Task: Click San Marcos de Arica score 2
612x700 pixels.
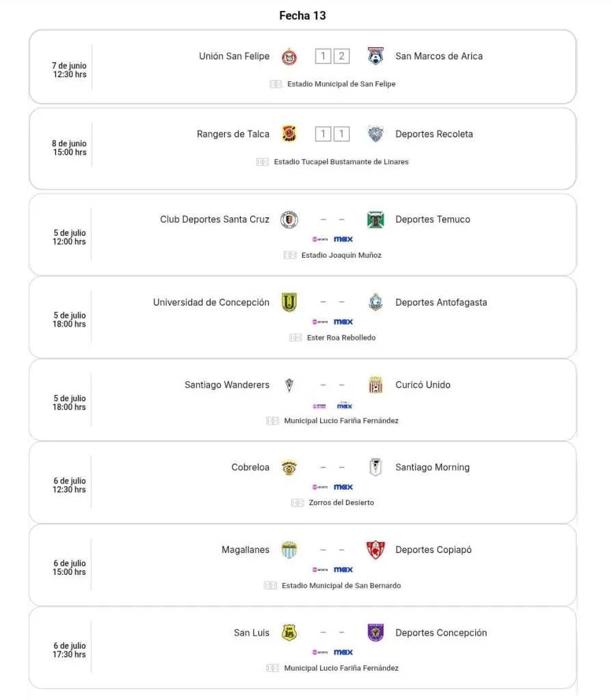Action: [x=341, y=57]
